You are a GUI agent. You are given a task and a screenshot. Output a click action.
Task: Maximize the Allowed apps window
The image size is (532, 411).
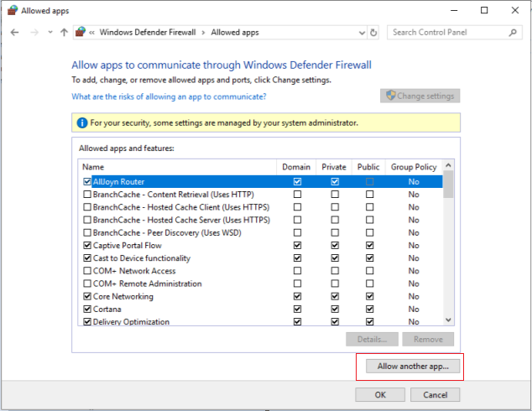[484, 11]
